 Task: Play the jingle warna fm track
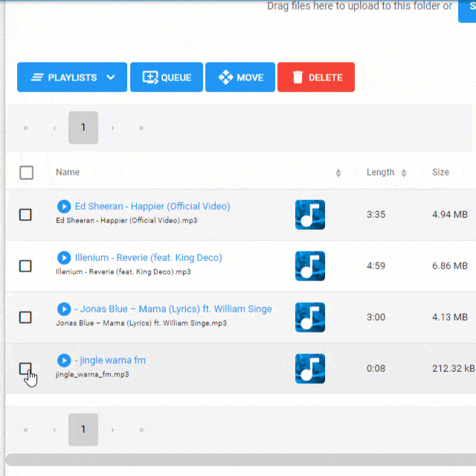pos(64,360)
